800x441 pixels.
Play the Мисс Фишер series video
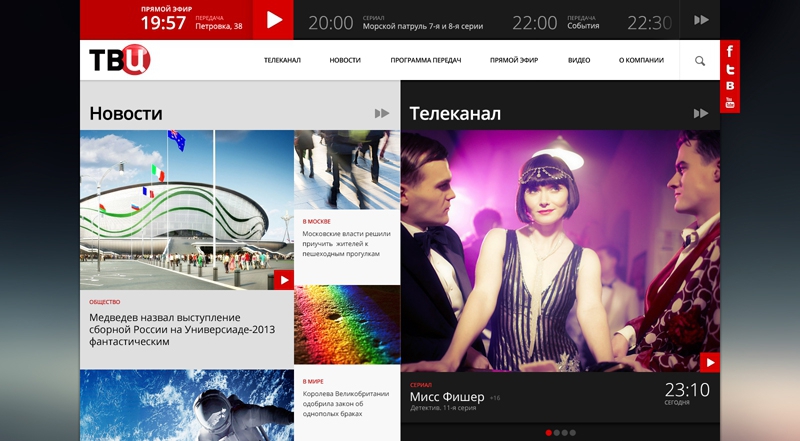(x=710, y=362)
